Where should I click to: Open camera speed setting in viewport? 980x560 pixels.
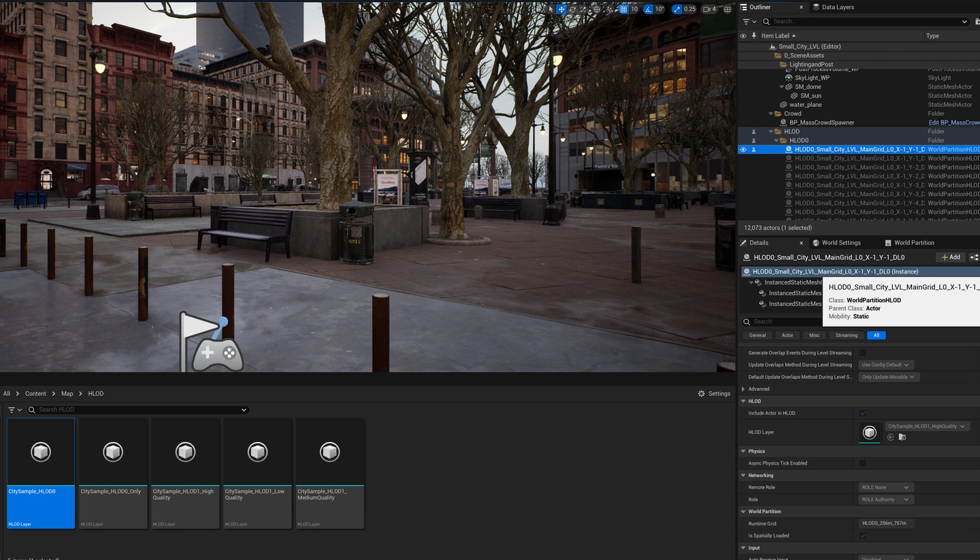[709, 9]
